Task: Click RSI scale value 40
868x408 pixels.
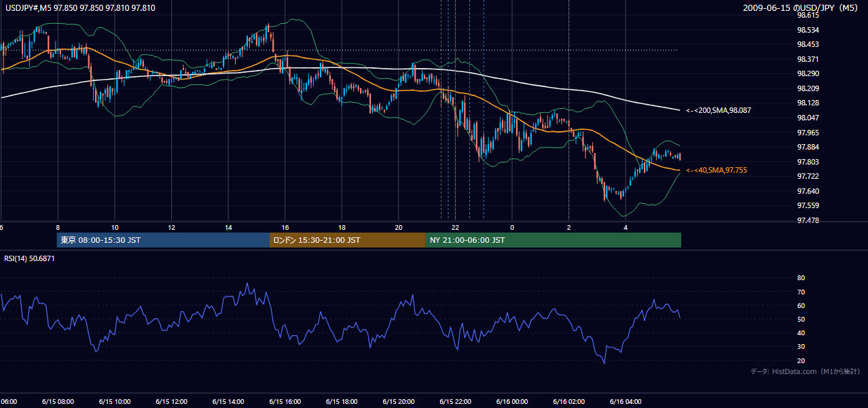Action: 801,333
